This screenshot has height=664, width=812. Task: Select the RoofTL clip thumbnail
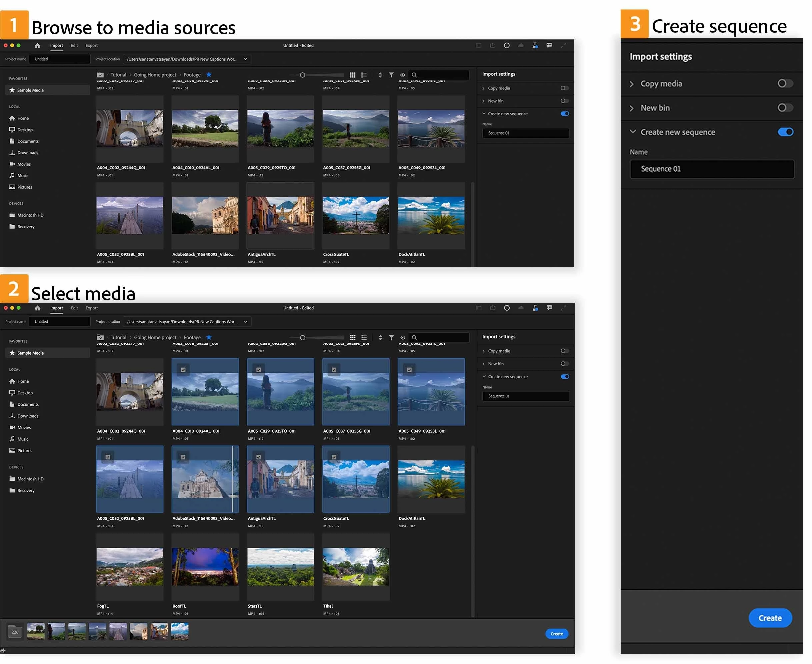click(x=205, y=566)
